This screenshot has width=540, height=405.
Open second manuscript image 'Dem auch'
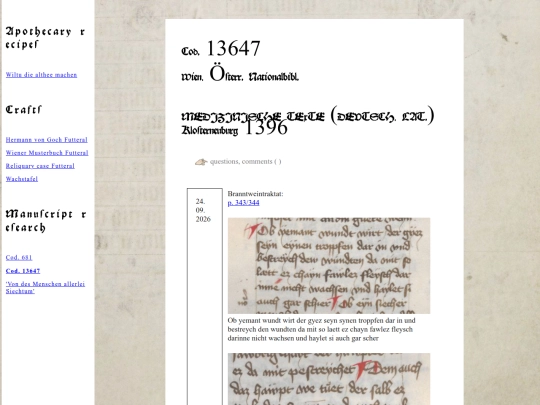329,379
